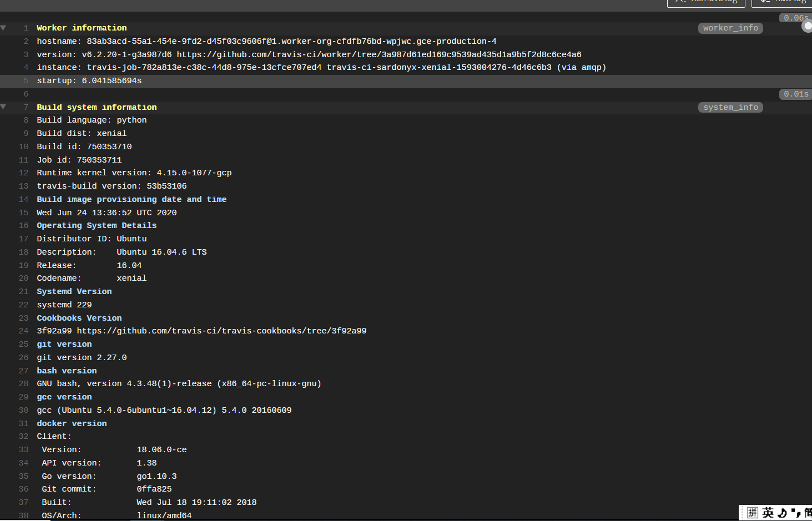Viewport: 812px width, 521px height.
Task: Click 'Release: 16.04' line
Action: coord(89,266)
